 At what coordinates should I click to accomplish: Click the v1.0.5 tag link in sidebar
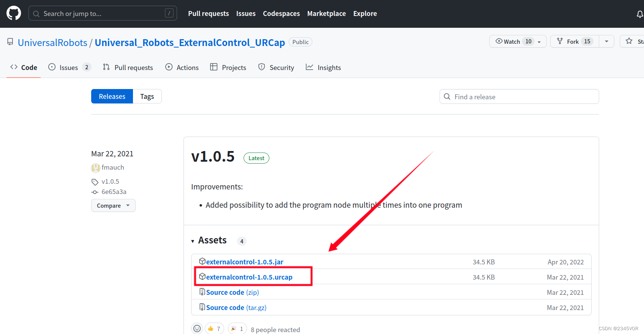pos(110,181)
